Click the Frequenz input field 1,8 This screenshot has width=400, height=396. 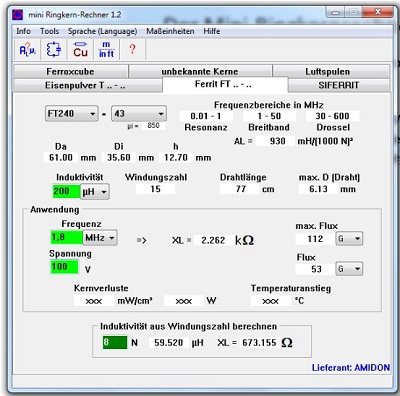[66, 237]
